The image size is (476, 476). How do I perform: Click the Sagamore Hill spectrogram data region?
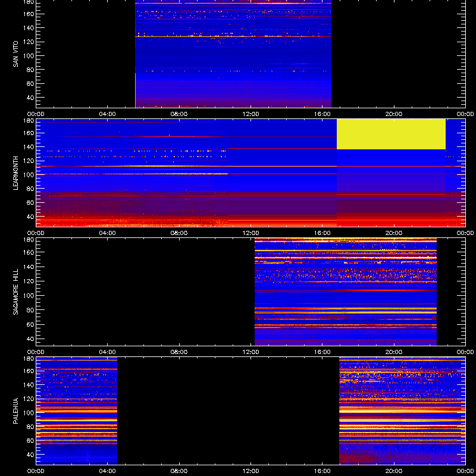tap(346, 292)
